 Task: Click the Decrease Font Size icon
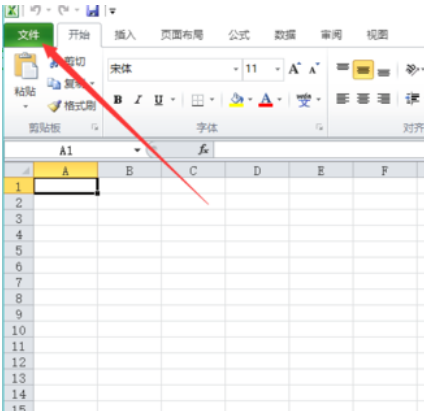(x=314, y=69)
